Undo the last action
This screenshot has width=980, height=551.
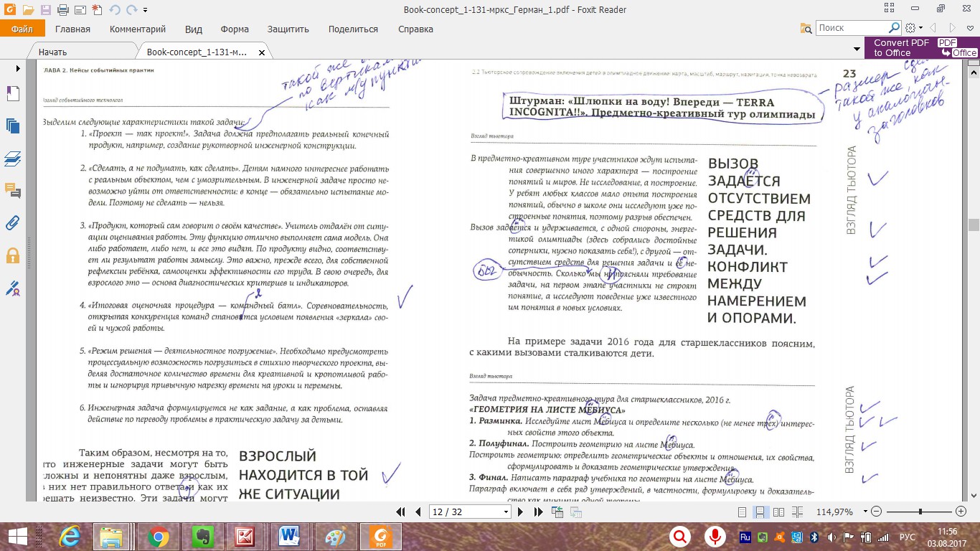(115, 10)
